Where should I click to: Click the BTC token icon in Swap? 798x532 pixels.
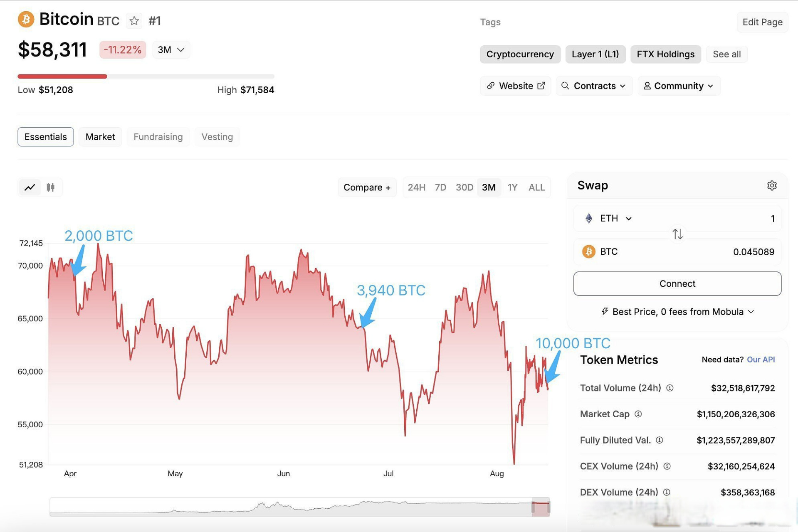tap(588, 251)
